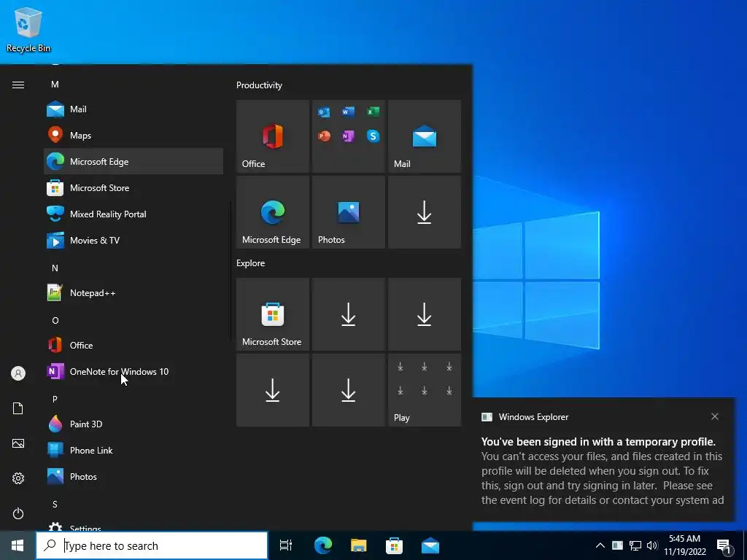Screen dimensions: 747x560
Task: Expand the Start menu hamburger navigation
Action: (18, 85)
